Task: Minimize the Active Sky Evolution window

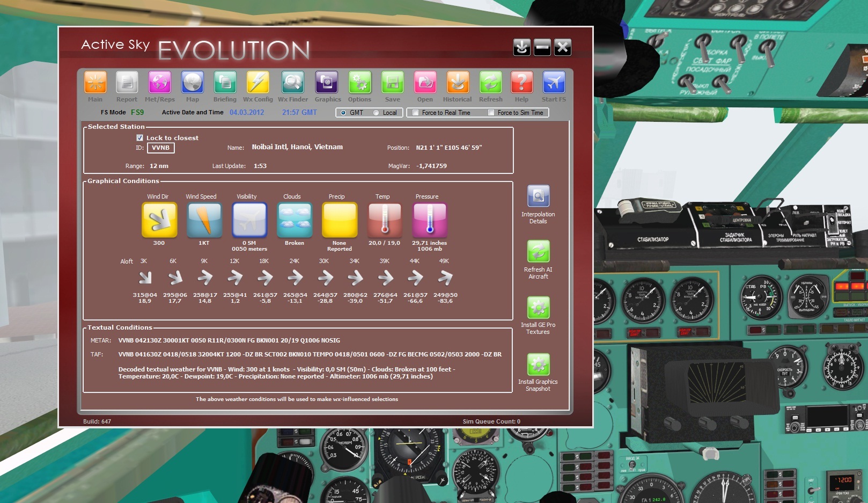Action: (x=542, y=47)
